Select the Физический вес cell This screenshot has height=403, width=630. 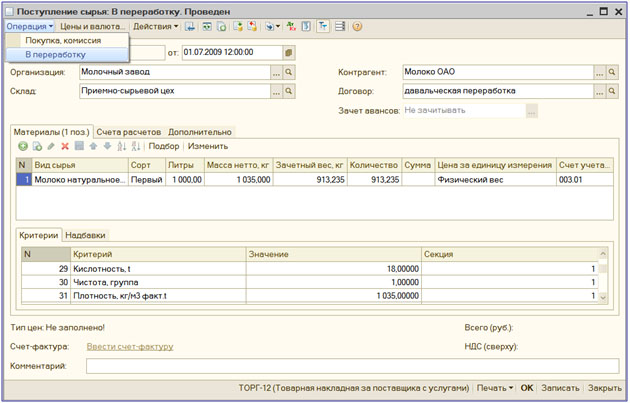point(495,180)
